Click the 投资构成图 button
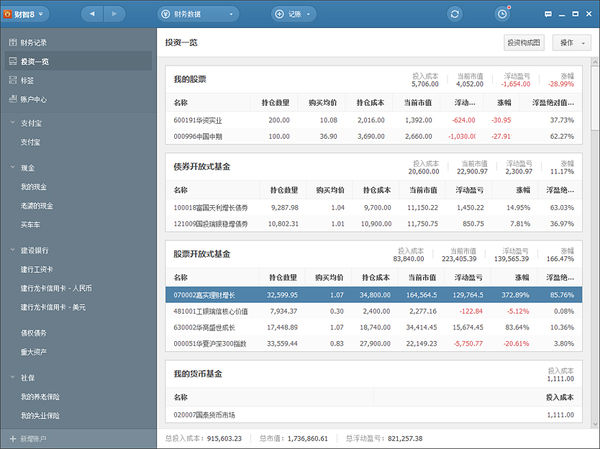The image size is (600, 449). point(524,42)
